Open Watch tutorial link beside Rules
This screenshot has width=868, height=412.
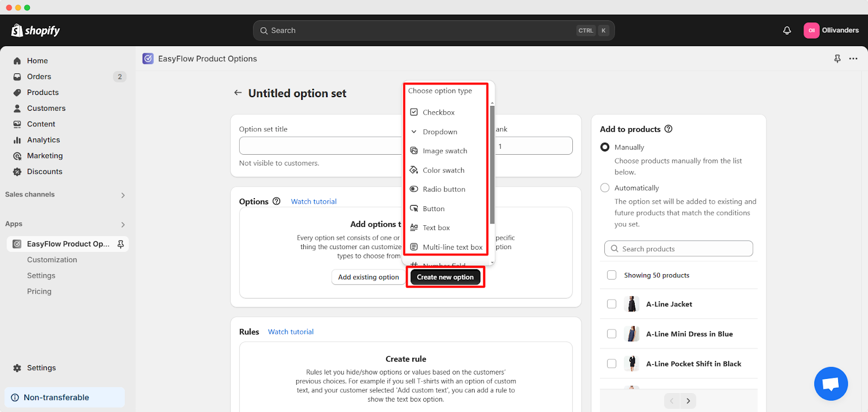(x=291, y=332)
